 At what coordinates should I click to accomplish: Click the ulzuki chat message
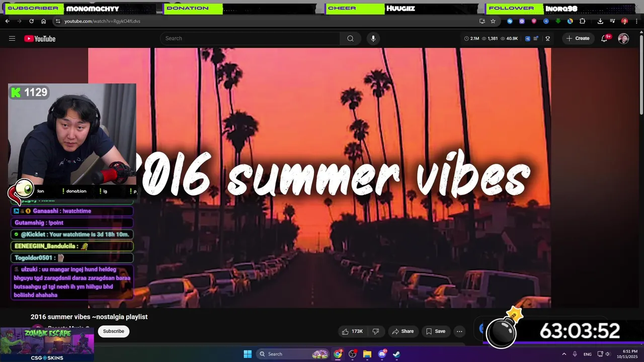[x=72, y=282]
